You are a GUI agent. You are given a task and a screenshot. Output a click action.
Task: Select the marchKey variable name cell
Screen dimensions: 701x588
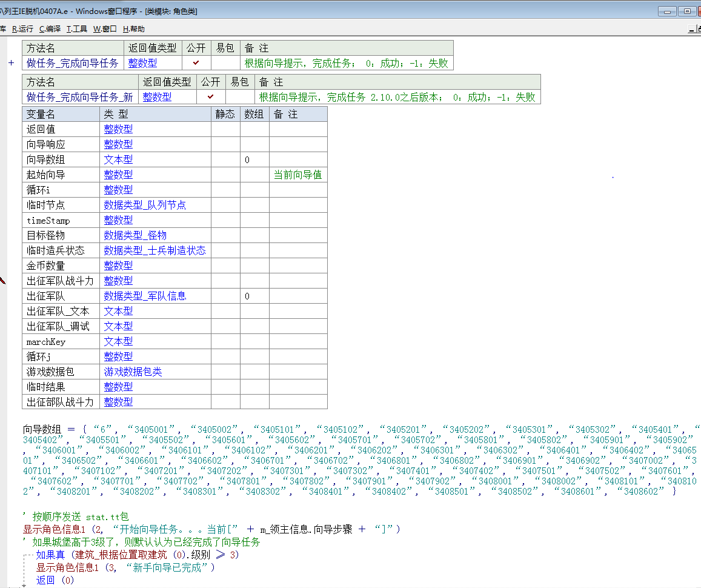[46, 341]
